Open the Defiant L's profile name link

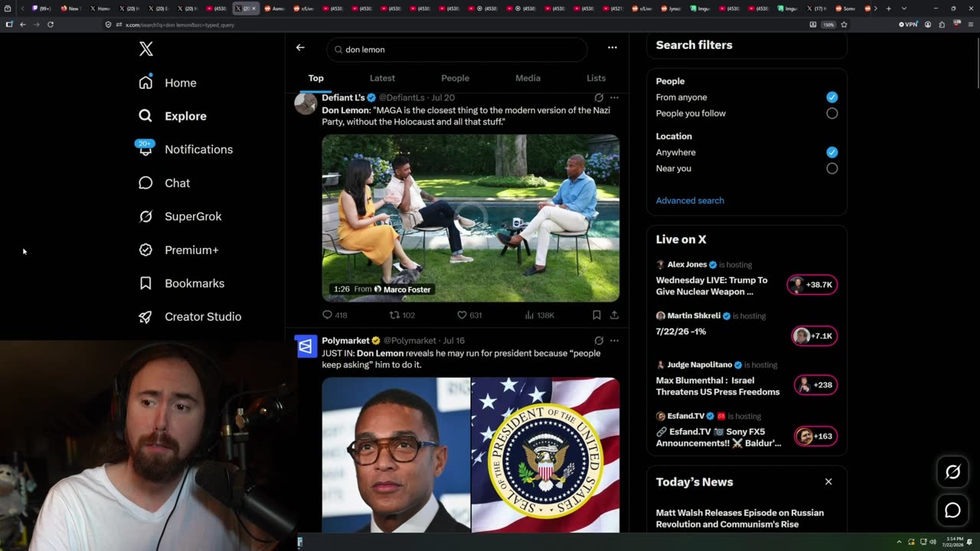[343, 98]
